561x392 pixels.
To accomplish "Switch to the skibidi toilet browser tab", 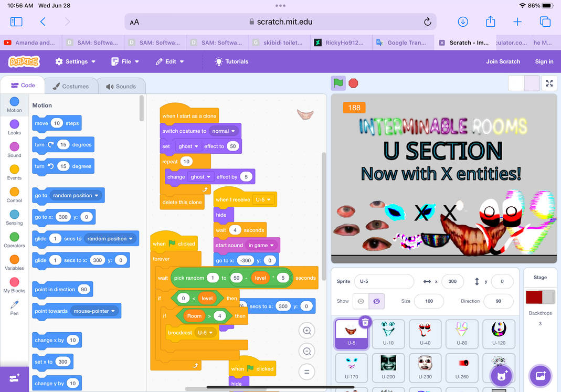I will point(279,43).
